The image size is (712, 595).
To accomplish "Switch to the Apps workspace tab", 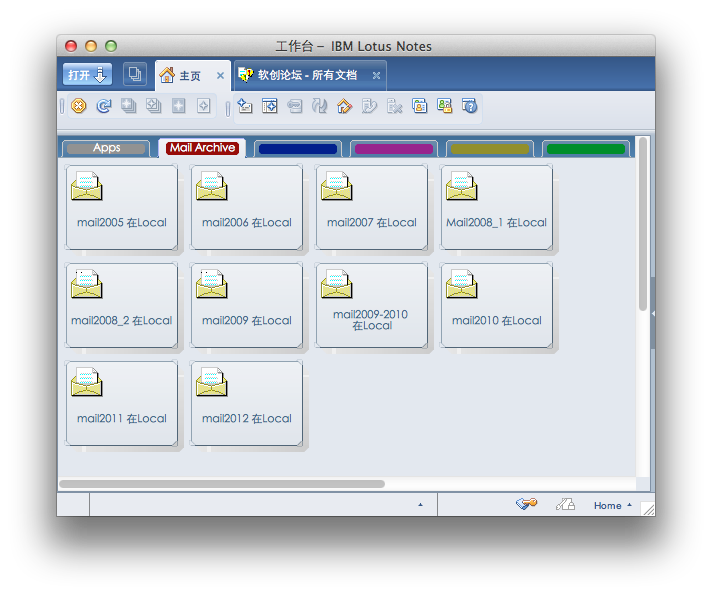I will [x=106, y=148].
